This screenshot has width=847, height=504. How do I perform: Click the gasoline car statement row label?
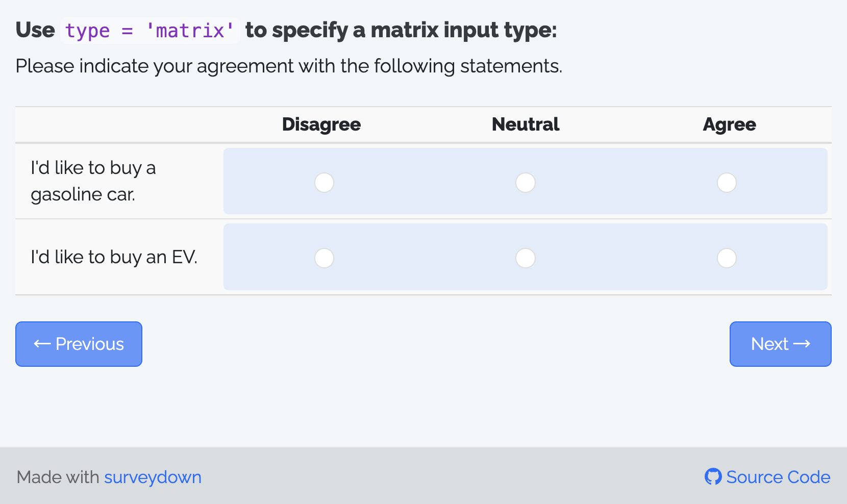click(x=93, y=181)
